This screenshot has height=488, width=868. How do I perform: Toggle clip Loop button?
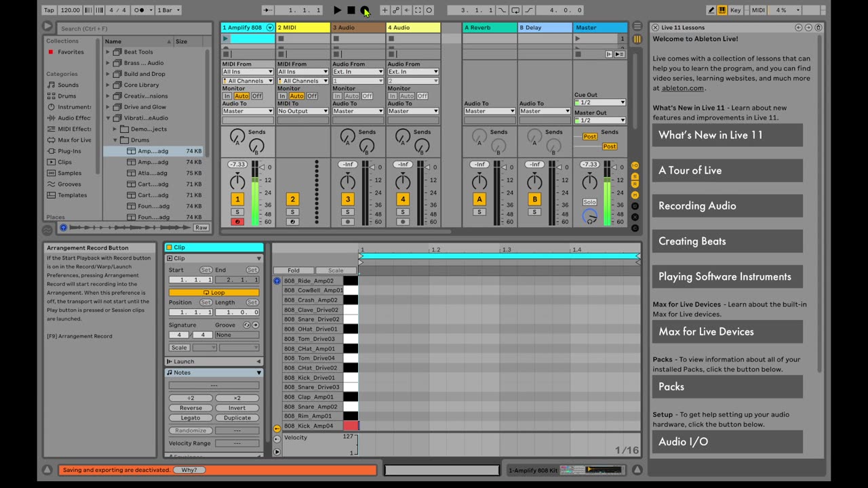click(214, 293)
